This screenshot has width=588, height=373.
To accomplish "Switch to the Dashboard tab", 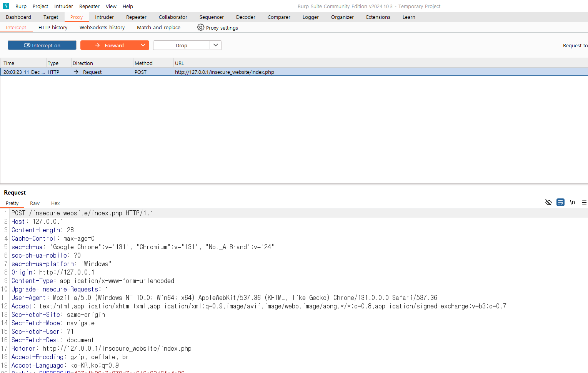I will pyautogui.click(x=18, y=17).
